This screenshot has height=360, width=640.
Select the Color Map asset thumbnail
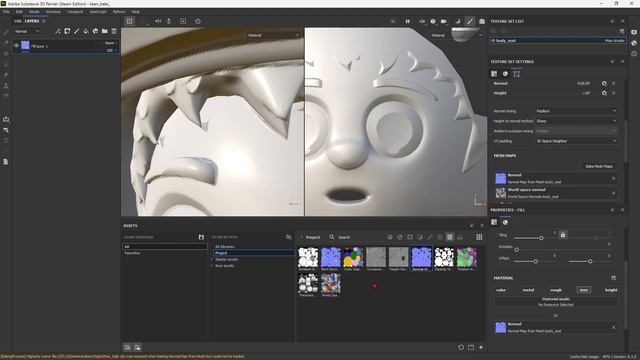[x=353, y=259]
